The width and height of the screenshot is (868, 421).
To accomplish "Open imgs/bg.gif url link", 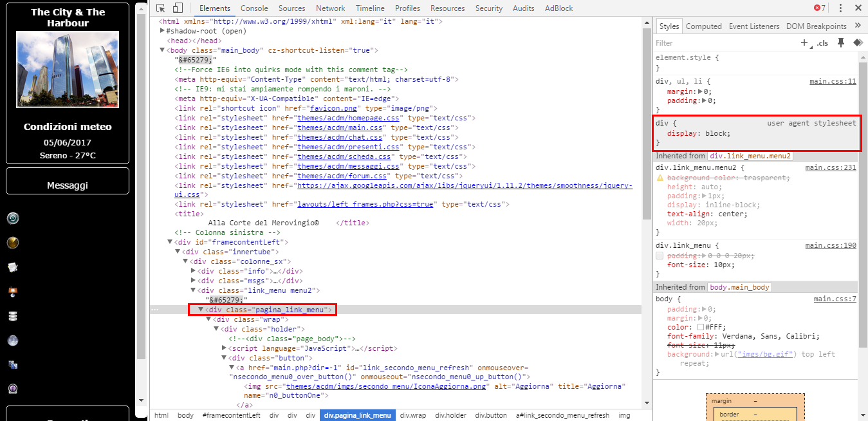I will 766,354.
